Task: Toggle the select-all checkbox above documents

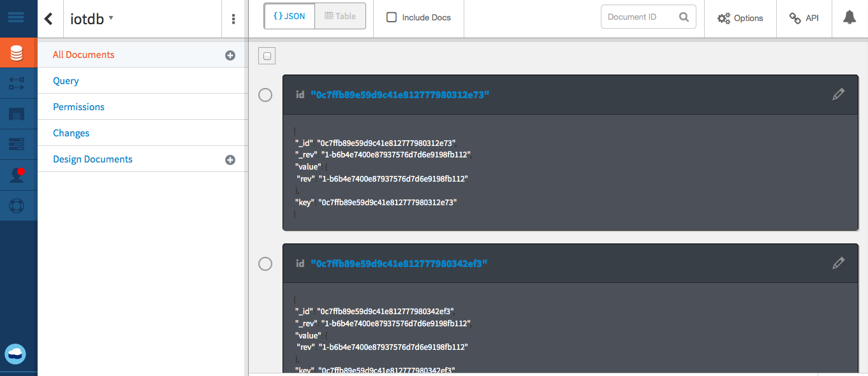Action: pyautogui.click(x=267, y=55)
